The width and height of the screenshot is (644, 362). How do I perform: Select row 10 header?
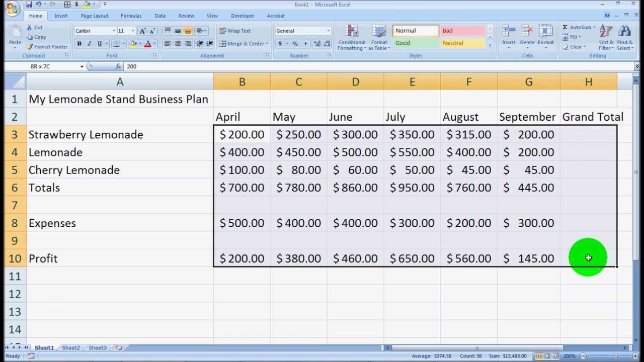15,258
